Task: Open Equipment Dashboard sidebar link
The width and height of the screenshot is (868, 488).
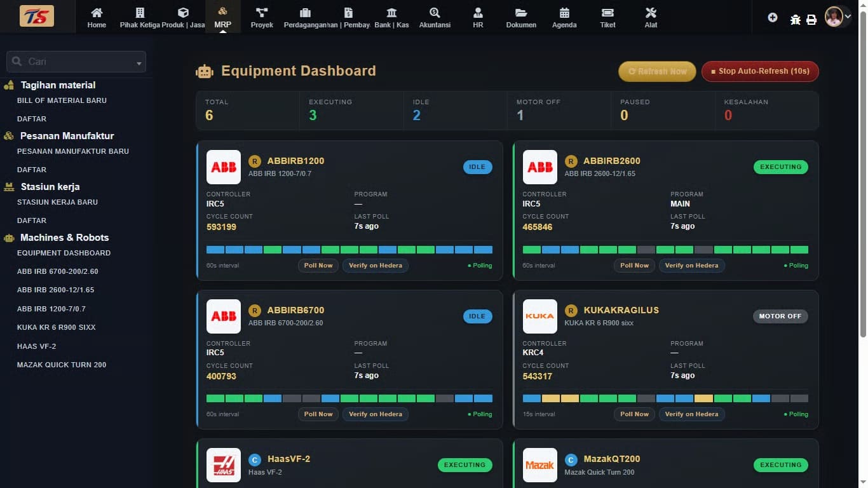Action: coord(64,253)
